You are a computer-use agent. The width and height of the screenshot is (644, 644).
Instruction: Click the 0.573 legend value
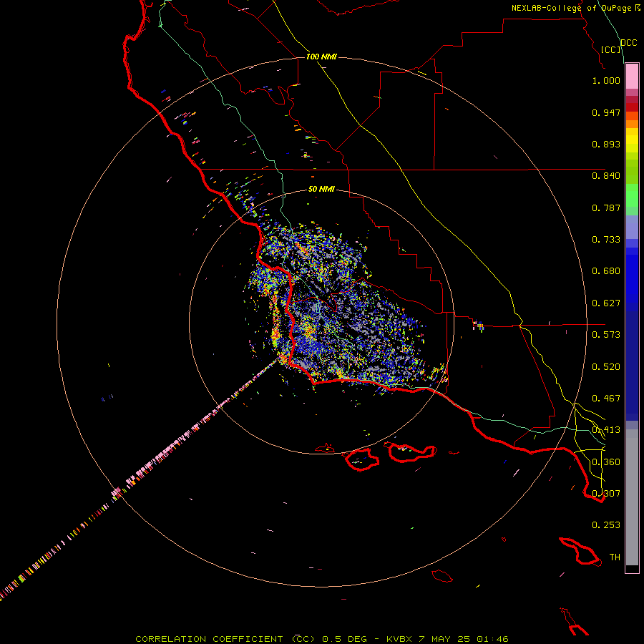(x=606, y=335)
